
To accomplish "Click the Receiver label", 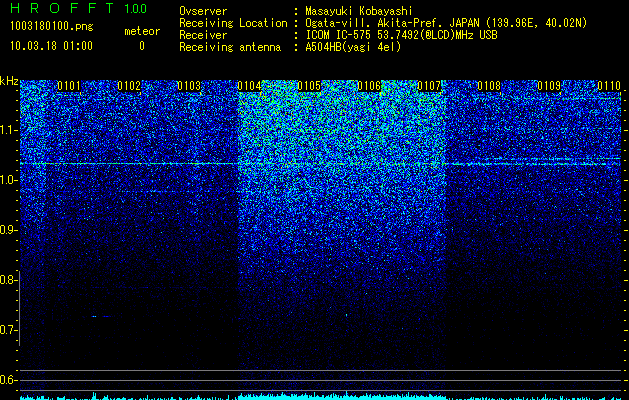I will click(203, 35).
